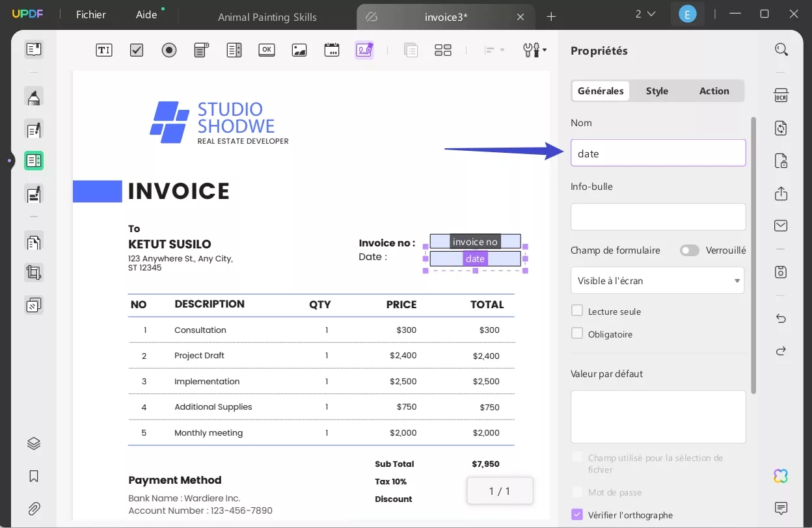Select the Text Field tool
Image resolution: width=812 pixels, height=528 pixels.
pyautogui.click(x=104, y=50)
